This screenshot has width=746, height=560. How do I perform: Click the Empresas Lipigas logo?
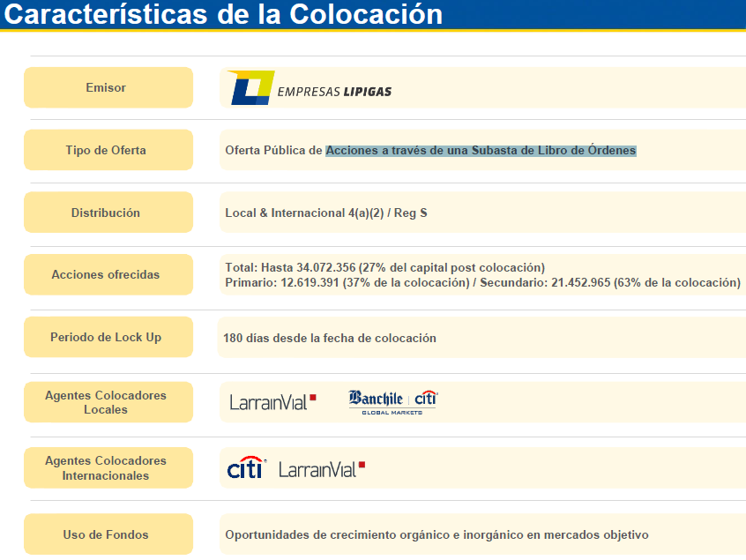coord(309,88)
